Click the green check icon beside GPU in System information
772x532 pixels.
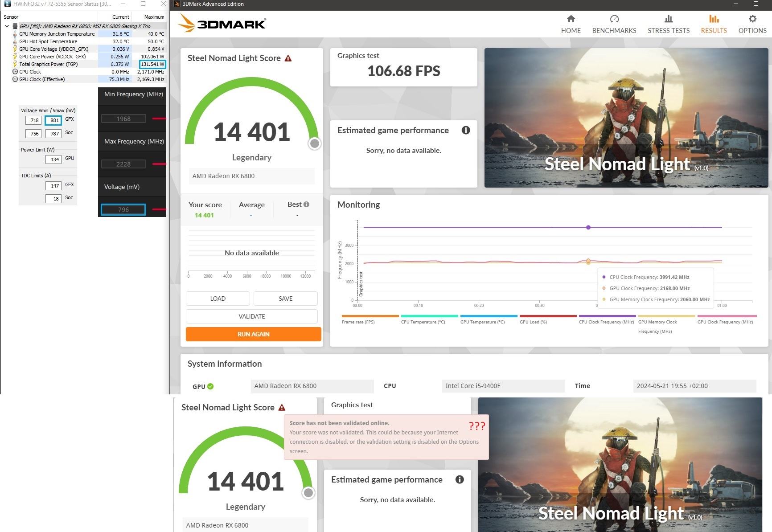210,386
